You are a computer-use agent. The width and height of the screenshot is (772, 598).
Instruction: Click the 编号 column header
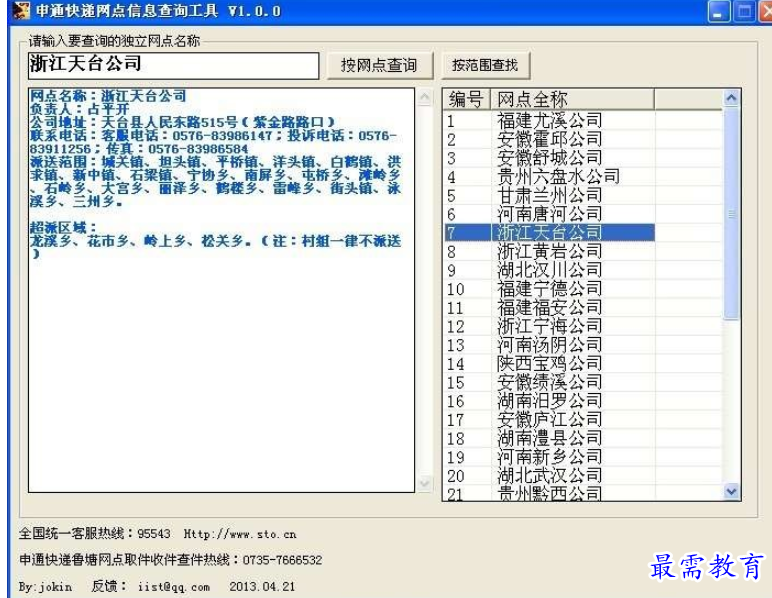pyautogui.click(x=466, y=99)
